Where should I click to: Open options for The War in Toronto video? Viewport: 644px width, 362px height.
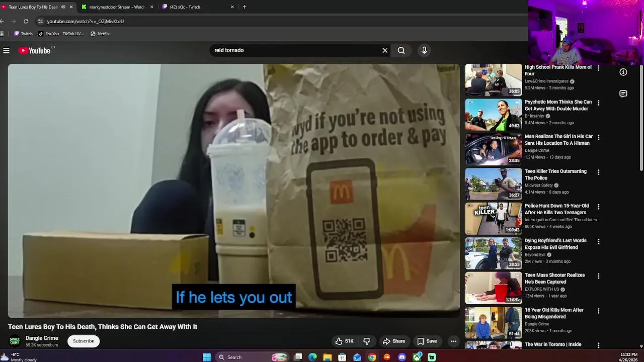(598, 345)
